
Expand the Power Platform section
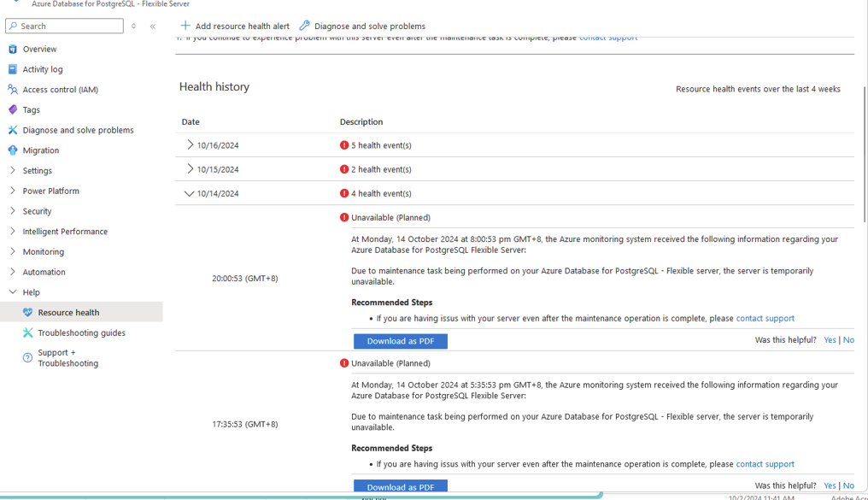pyautogui.click(x=13, y=191)
